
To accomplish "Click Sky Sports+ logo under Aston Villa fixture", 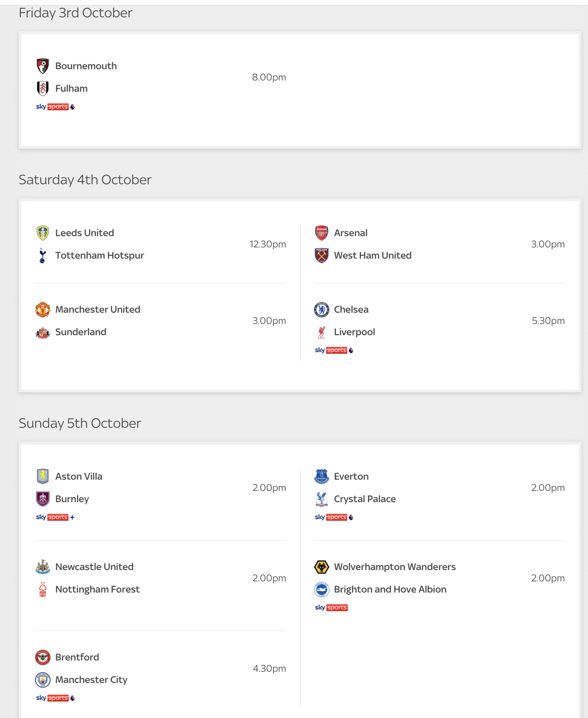I will coord(55,517).
